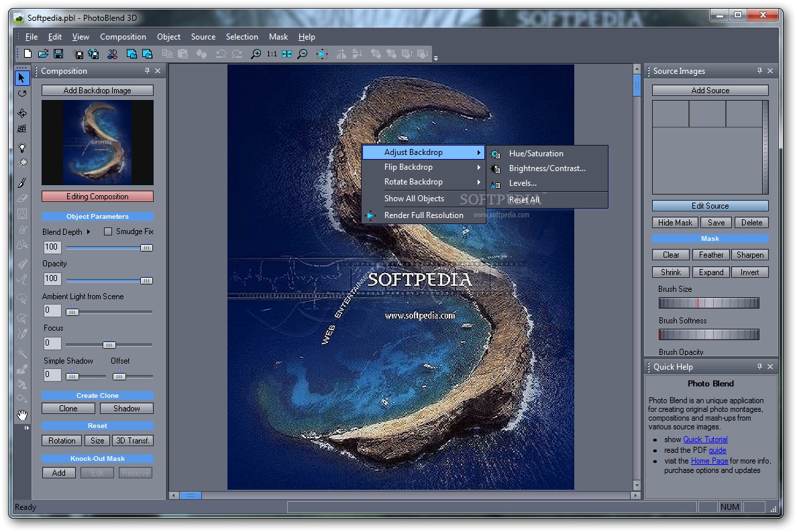Choose Brightness/Contrast from submenu
The image size is (797, 532).
click(548, 168)
